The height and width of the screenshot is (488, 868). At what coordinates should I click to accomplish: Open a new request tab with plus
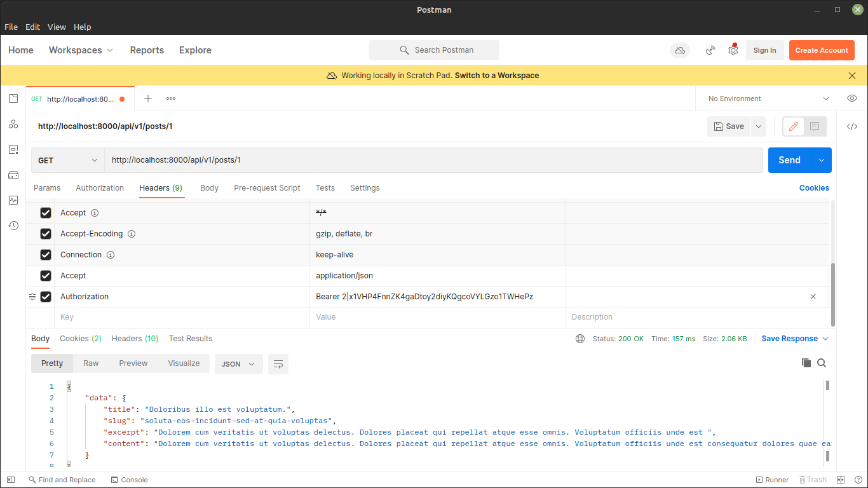pos(148,98)
